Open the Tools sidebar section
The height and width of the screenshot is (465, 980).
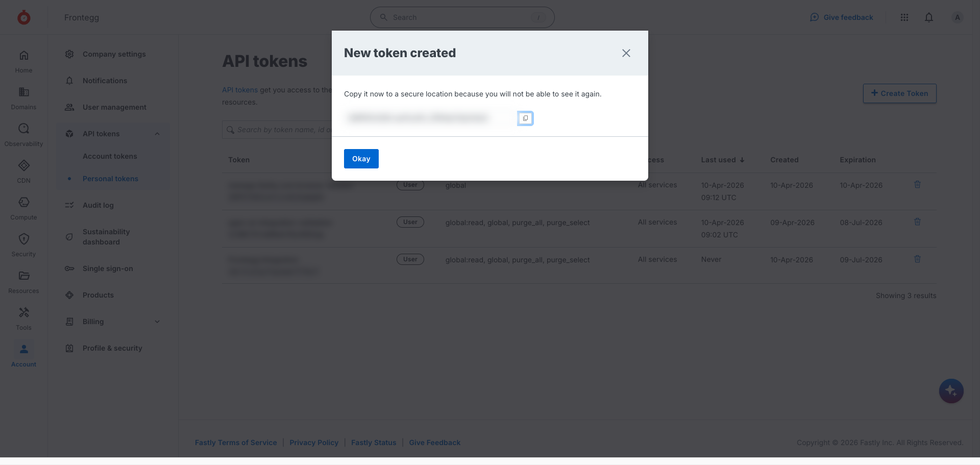23,319
